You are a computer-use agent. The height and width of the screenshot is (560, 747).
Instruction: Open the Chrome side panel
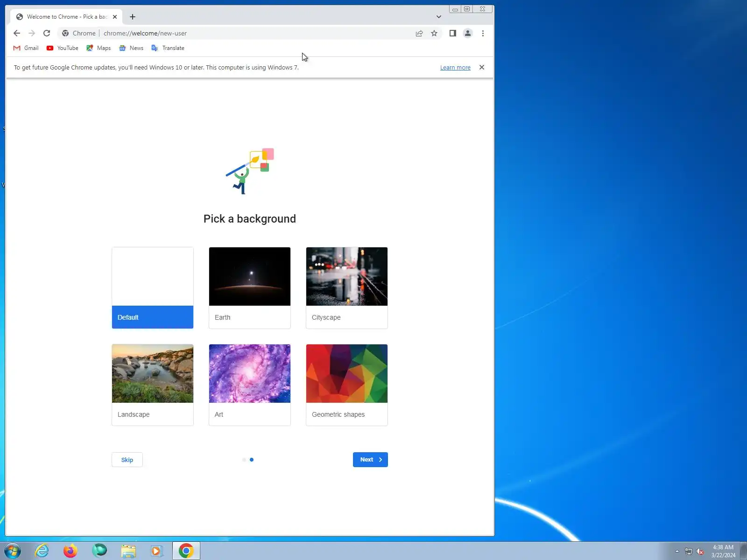[x=452, y=33]
